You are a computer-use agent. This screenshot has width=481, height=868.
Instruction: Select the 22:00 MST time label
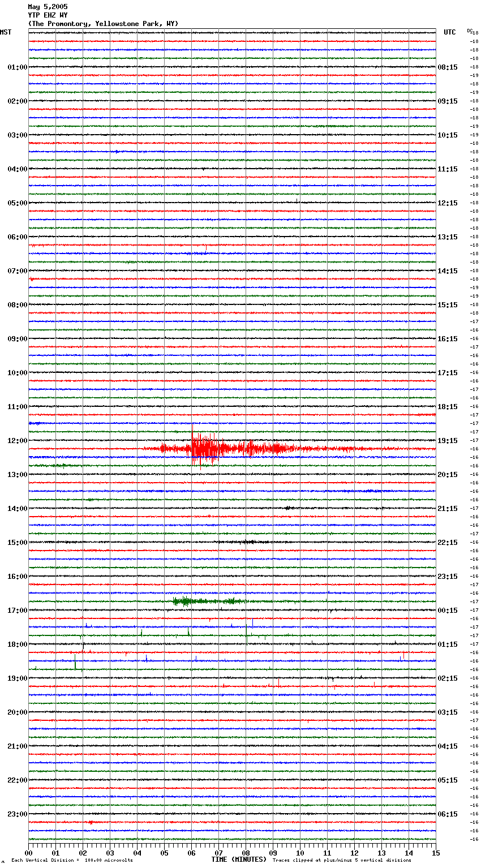coord(18,780)
